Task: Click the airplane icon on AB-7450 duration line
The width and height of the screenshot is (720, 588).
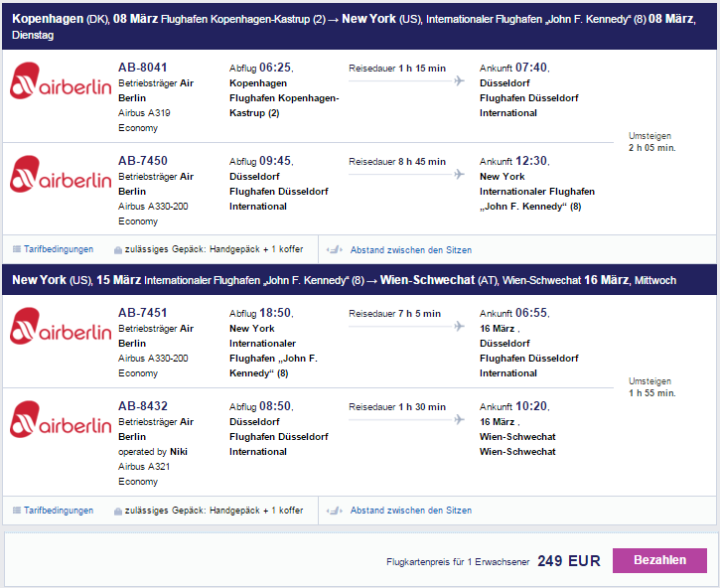Action: pos(459,174)
